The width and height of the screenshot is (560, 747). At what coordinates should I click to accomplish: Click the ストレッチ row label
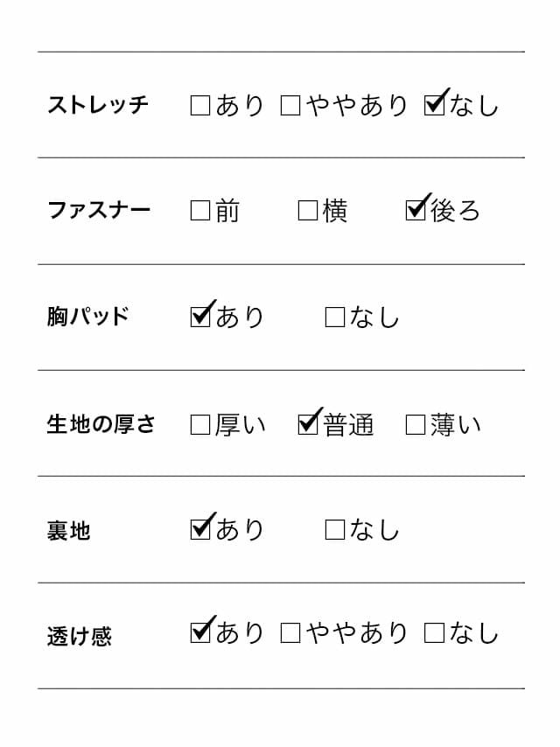coord(98,106)
